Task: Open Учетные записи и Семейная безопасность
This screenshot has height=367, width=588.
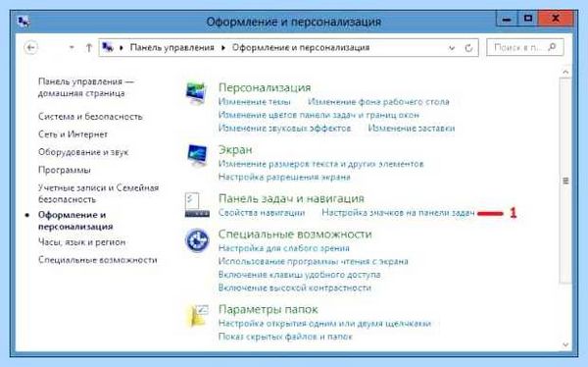Action: [x=99, y=193]
